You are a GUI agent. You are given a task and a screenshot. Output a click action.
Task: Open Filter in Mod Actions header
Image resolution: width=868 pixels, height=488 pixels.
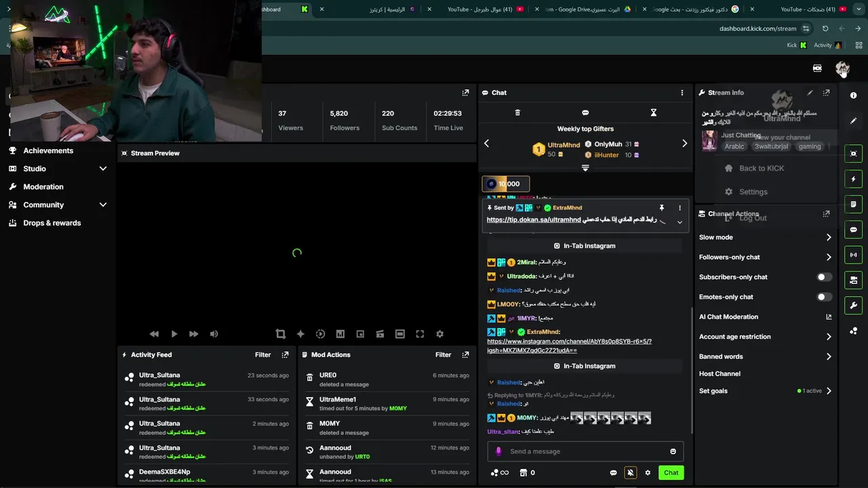[x=443, y=354]
